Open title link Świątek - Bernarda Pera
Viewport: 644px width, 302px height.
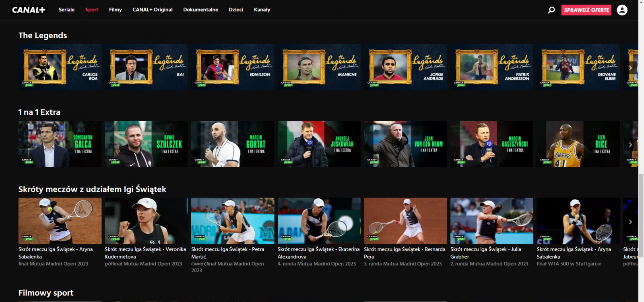pos(405,253)
